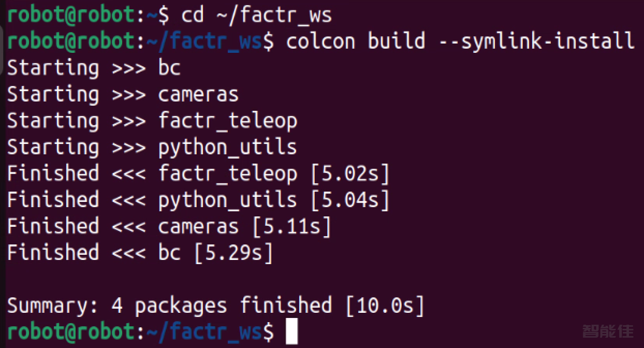This screenshot has height=348, width=644.
Task: Click the 'Starting >>> python_utils' line
Action: (x=152, y=147)
